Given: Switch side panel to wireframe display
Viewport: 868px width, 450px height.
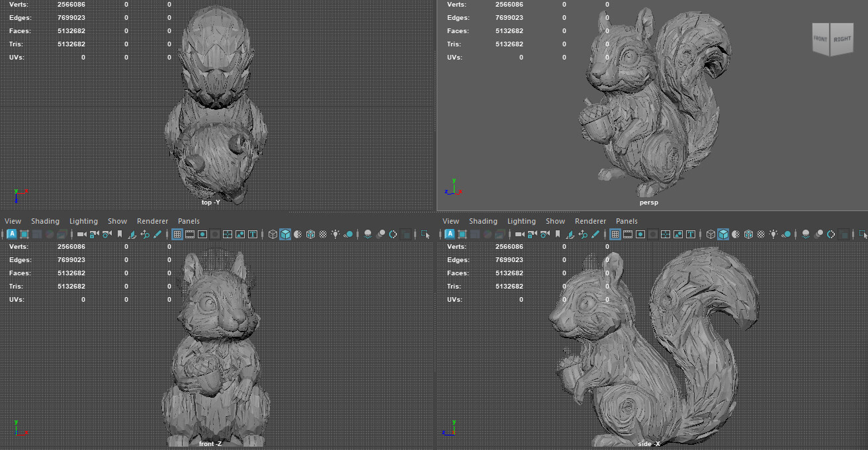Looking at the screenshot, I should 711,234.
